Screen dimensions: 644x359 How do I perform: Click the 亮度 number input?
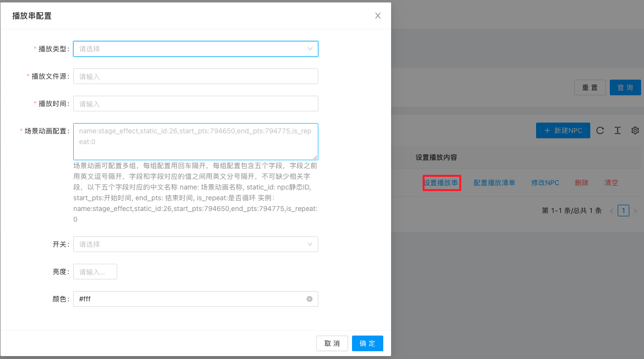click(x=95, y=272)
